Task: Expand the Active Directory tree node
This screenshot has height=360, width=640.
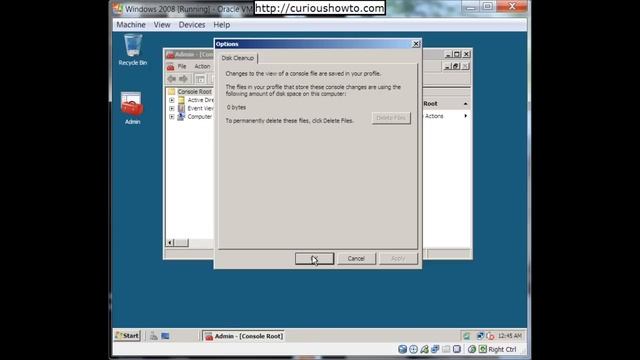Action: click(172, 100)
